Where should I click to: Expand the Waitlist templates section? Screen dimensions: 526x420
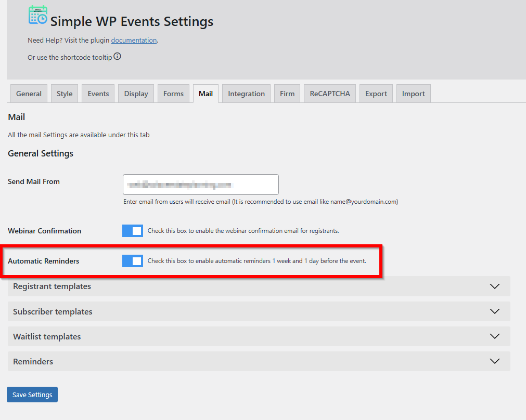click(259, 336)
